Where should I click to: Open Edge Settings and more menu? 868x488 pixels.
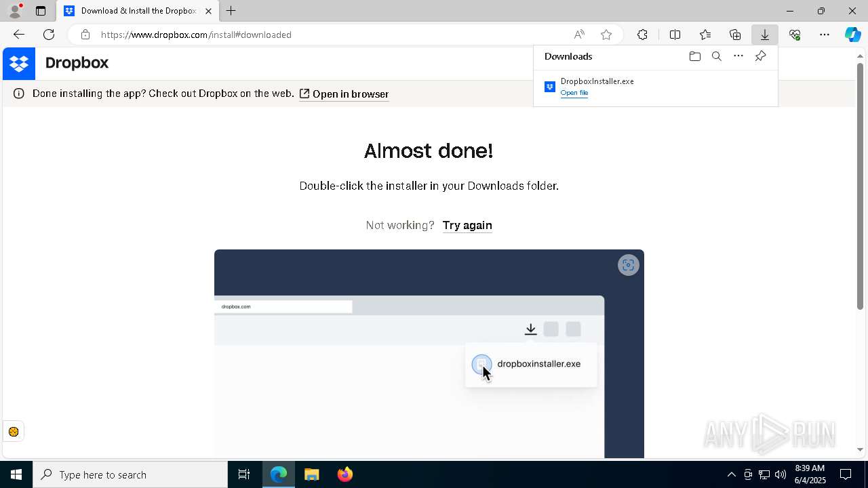825,35
